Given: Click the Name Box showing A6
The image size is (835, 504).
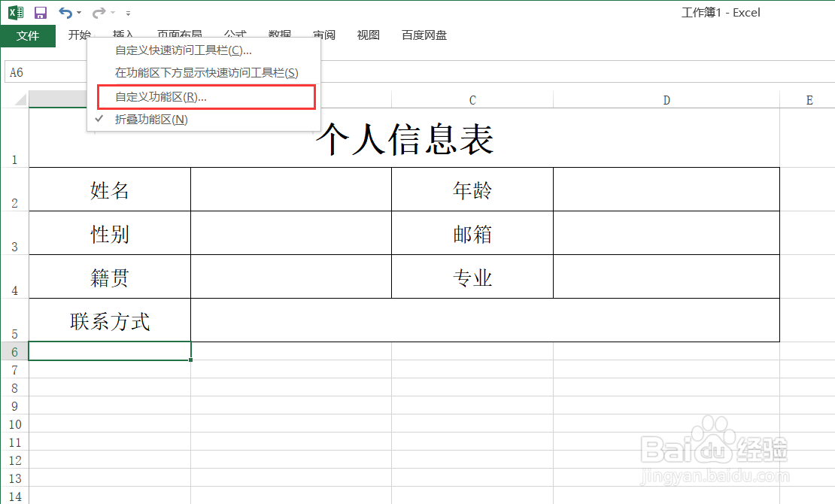Looking at the screenshot, I should (x=46, y=72).
